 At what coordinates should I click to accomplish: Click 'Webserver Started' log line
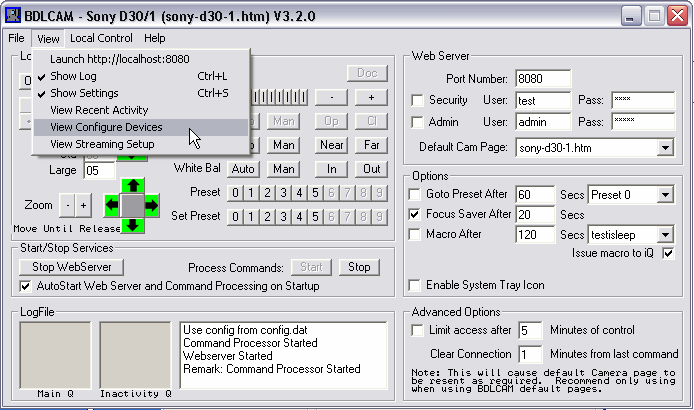(227, 356)
